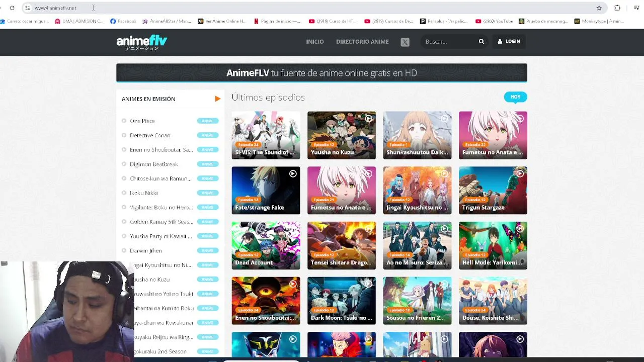Open Enen no Shouboutai episode 24 card
Viewport: 644px width, 362px height.
coord(266,301)
